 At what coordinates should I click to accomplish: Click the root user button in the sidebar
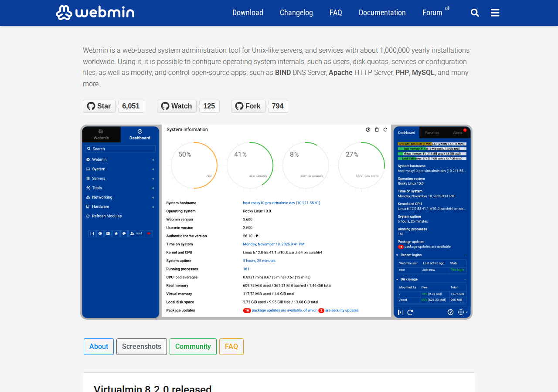136,233
